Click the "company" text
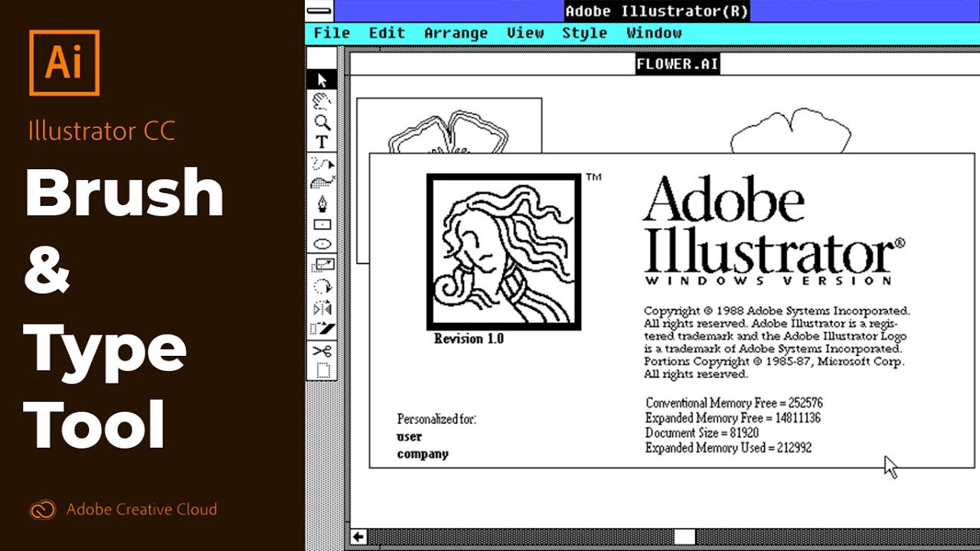Screen dimensions: 980x551 point(423,454)
